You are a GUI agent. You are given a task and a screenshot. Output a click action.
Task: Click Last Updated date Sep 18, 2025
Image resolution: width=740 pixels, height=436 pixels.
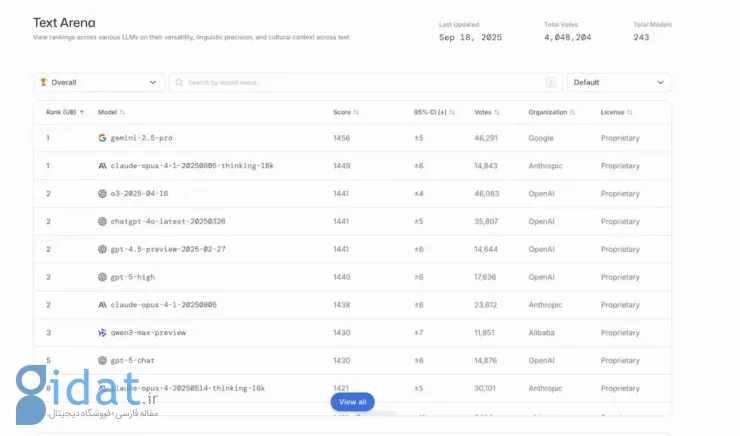point(470,37)
